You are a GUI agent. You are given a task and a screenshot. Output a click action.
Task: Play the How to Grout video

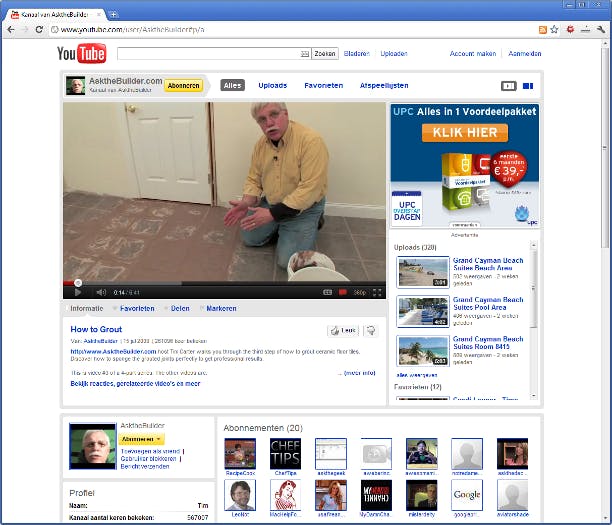(x=78, y=292)
